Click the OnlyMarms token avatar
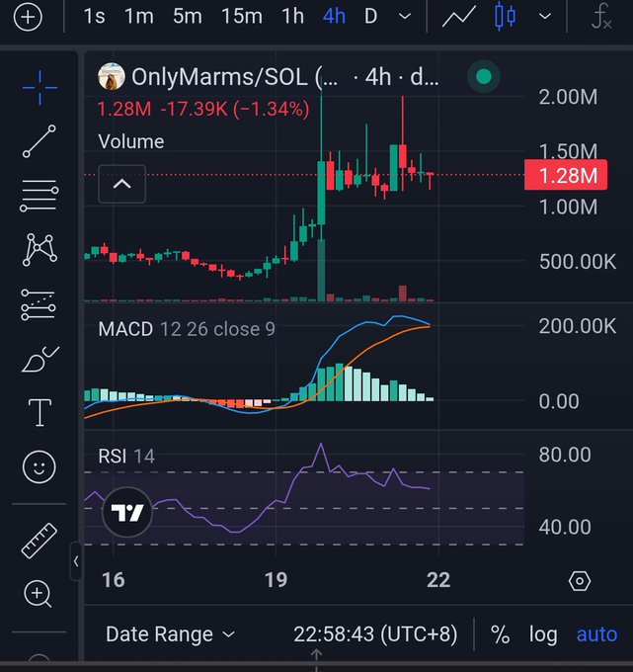 coord(112,77)
